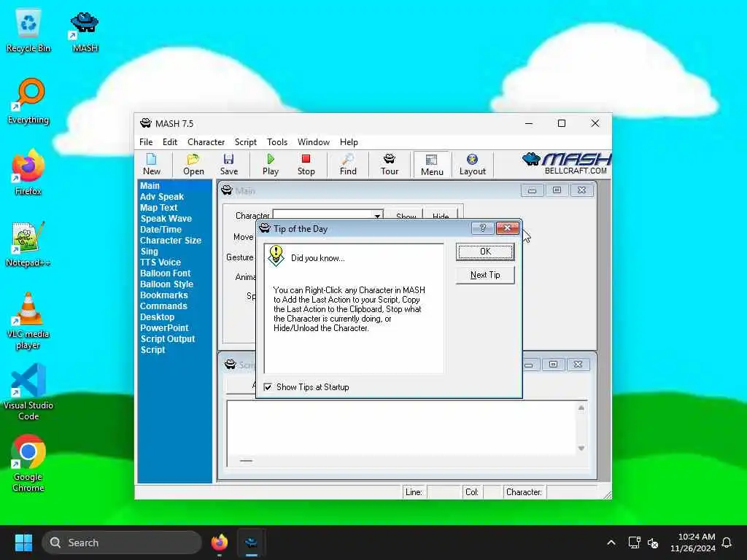
Task: Open the Character menu
Action: coord(206,142)
